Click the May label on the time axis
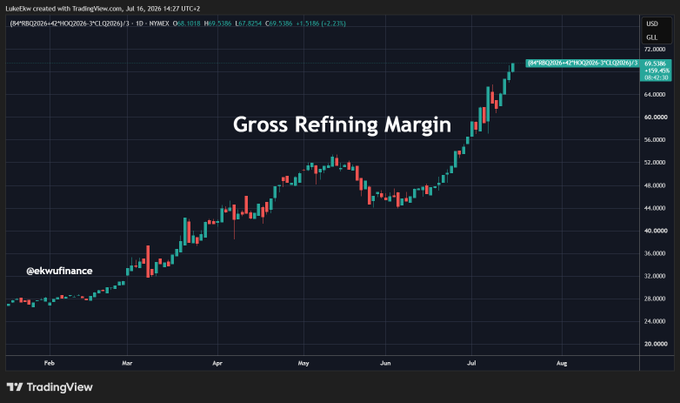 point(304,363)
